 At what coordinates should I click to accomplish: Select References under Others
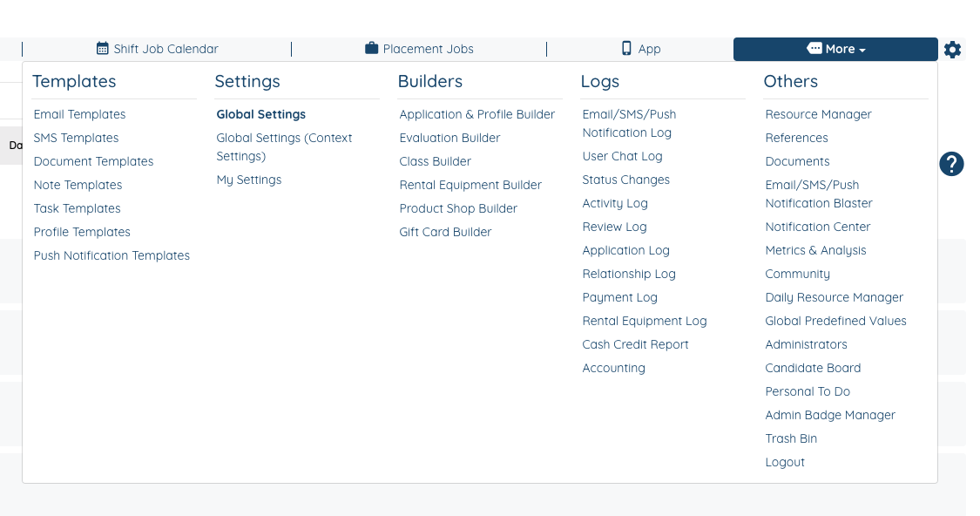pyautogui.click(x=797, y=138)
